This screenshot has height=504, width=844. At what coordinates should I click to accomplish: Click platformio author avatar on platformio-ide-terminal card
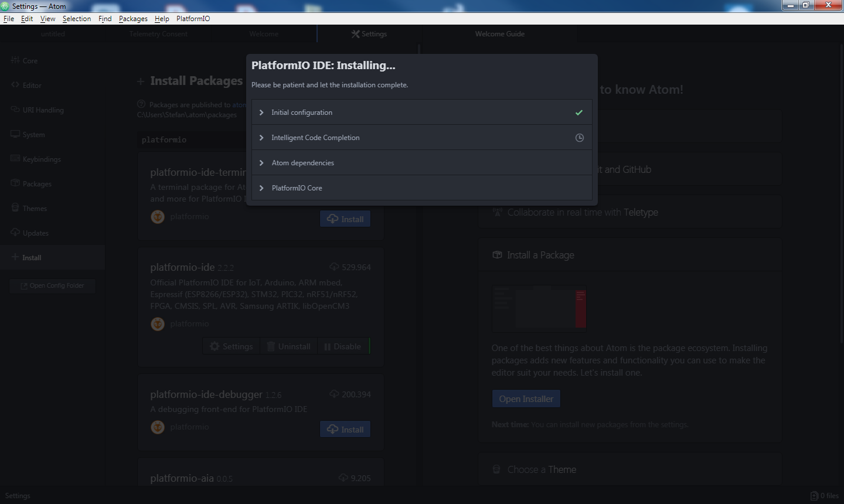coord(158,217)
